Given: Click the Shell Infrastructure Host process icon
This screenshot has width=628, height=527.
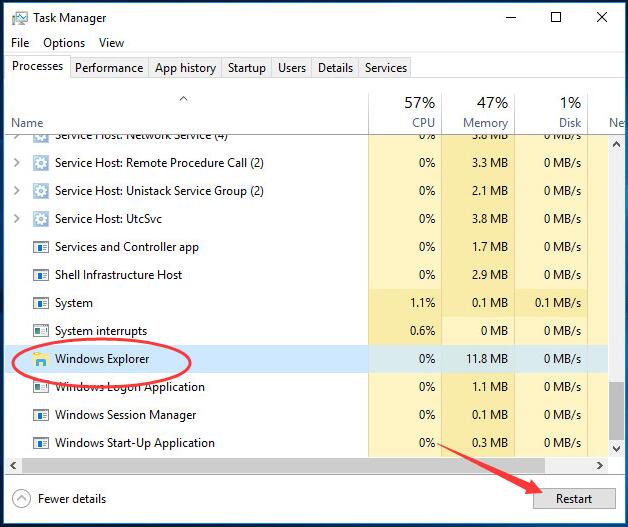Looking at the screenshot, I should (41, 275).
